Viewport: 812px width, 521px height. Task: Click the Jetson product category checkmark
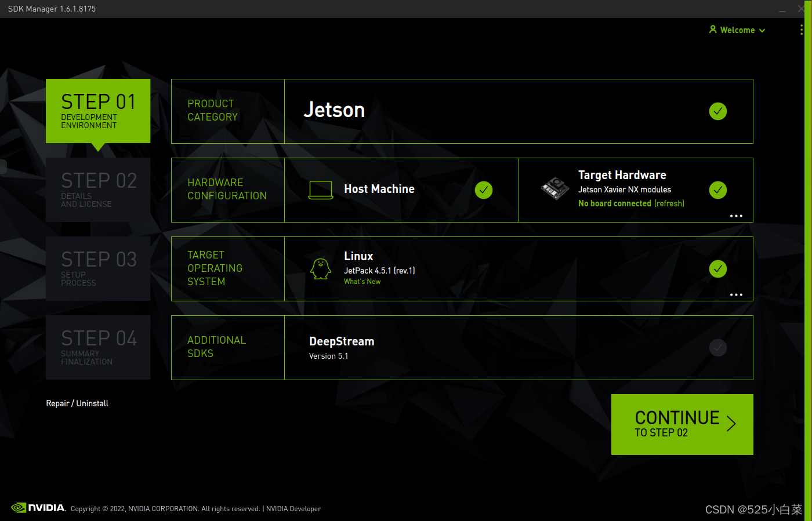click(x=717, y=111)
